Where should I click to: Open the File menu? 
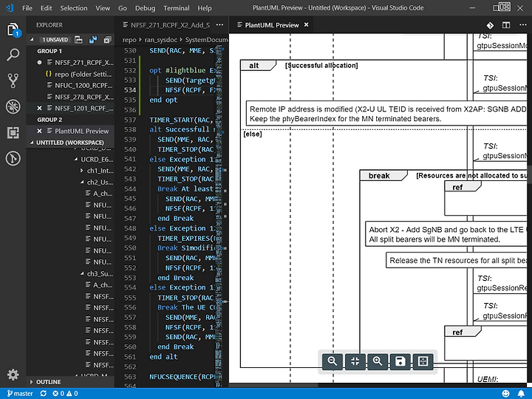click(27, 8)
